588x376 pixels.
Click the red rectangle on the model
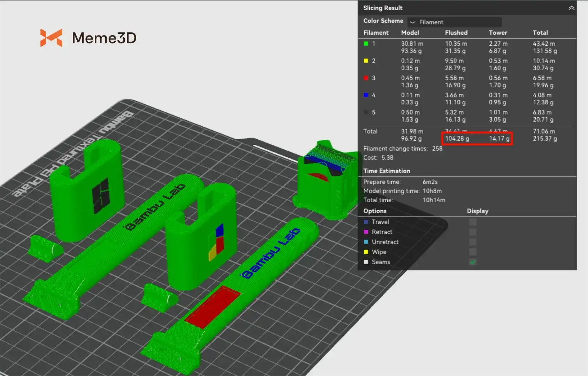click(212, 307)
